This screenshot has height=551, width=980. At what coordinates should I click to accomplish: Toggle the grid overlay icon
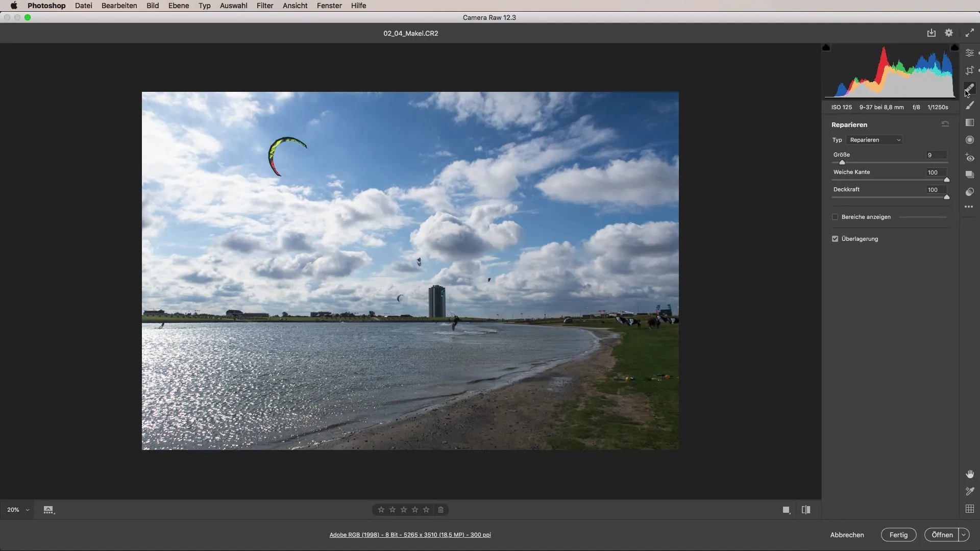click(x=970, y=509)
